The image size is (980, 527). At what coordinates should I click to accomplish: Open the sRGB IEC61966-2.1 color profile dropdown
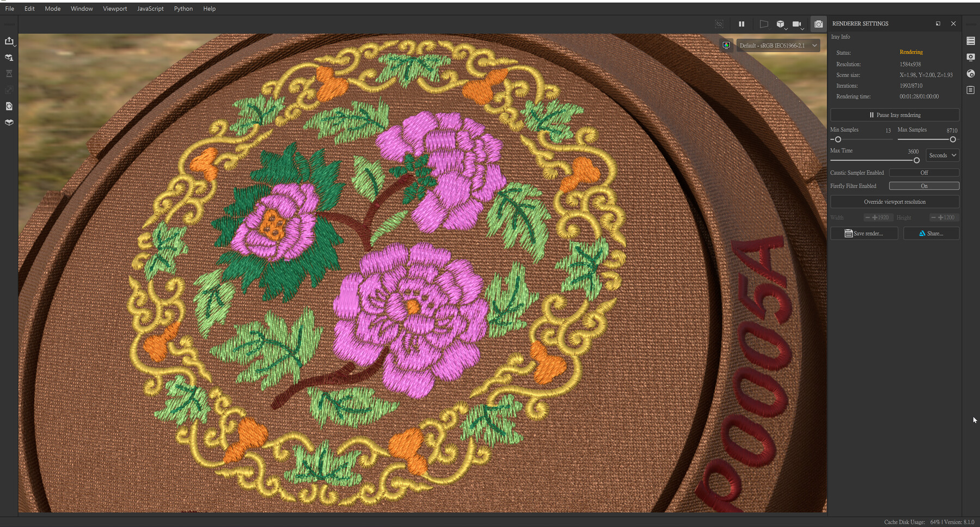(x=777, y=45)
